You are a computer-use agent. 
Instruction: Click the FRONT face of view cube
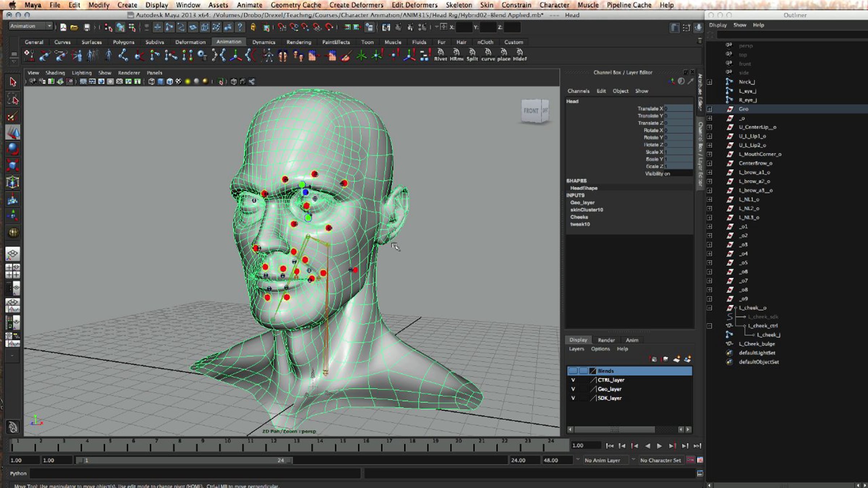click(531, 111)
